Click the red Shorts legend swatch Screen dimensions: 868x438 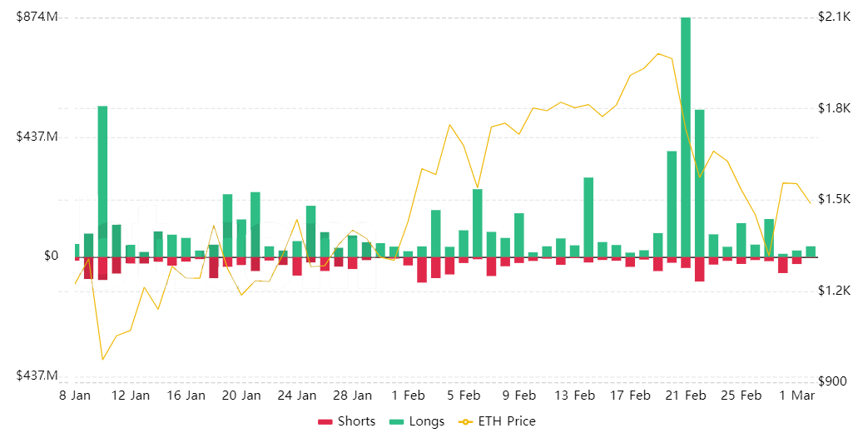[325, 421]
